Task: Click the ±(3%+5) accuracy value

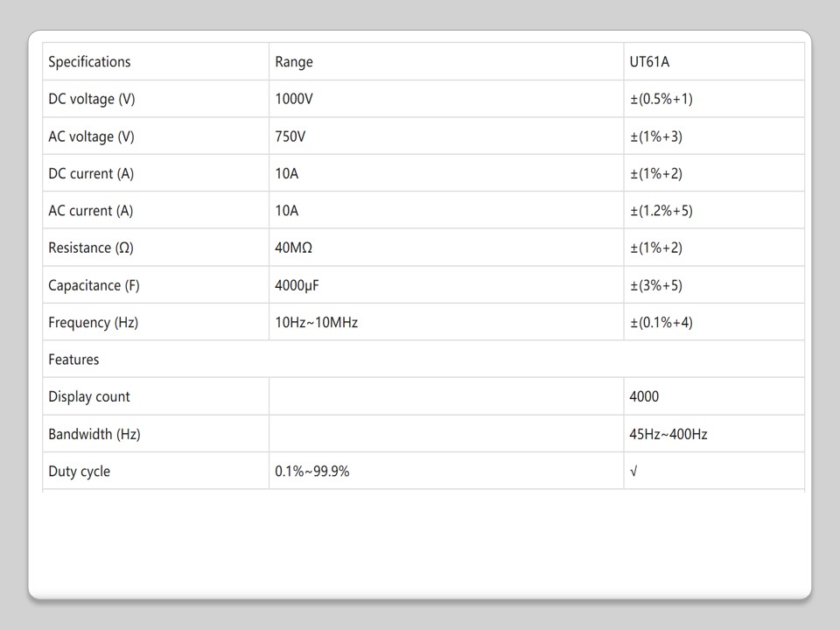Action: pos(655,285)
